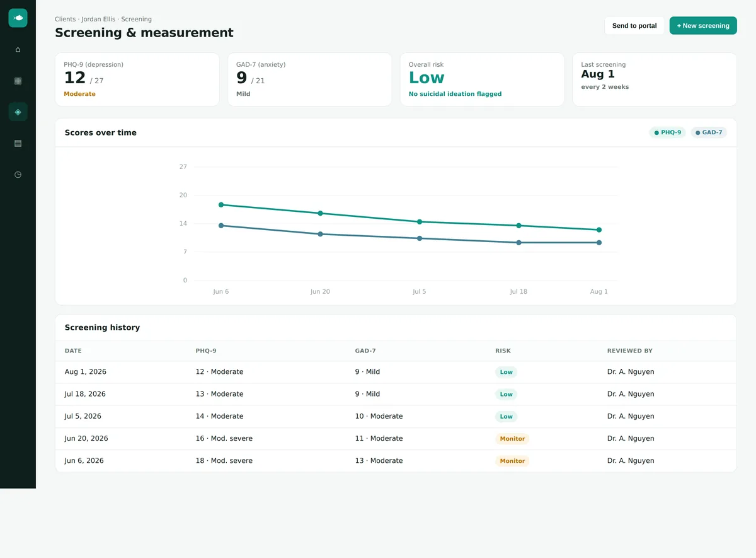756x558 pixels.
Task: Select PHQ-9 data point at Jul 5
Action: [x=420, y=222]
